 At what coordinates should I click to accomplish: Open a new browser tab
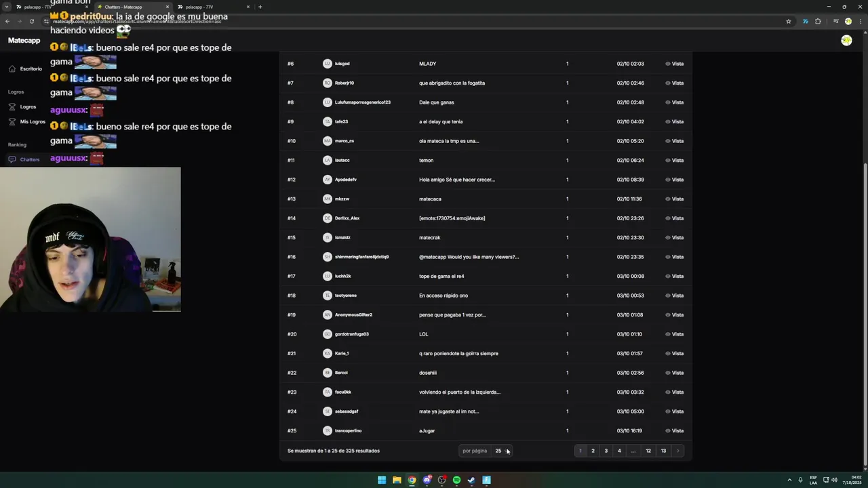[260, 7]
